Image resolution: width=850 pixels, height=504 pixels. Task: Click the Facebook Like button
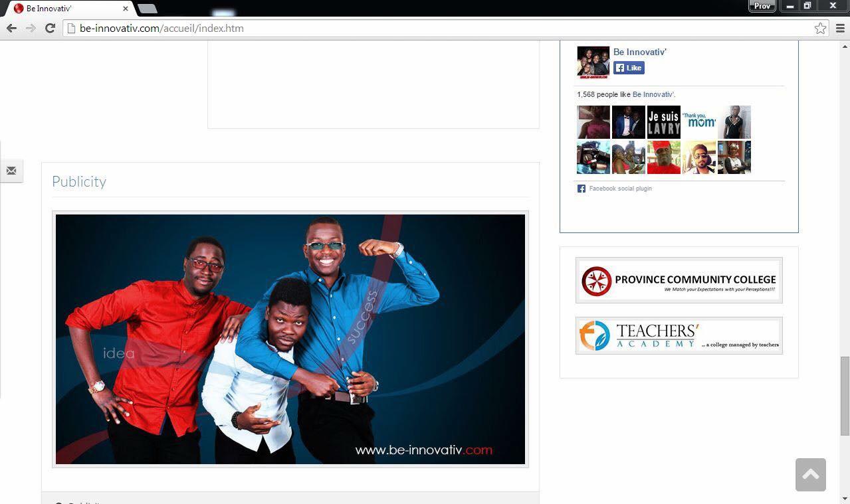629,68
